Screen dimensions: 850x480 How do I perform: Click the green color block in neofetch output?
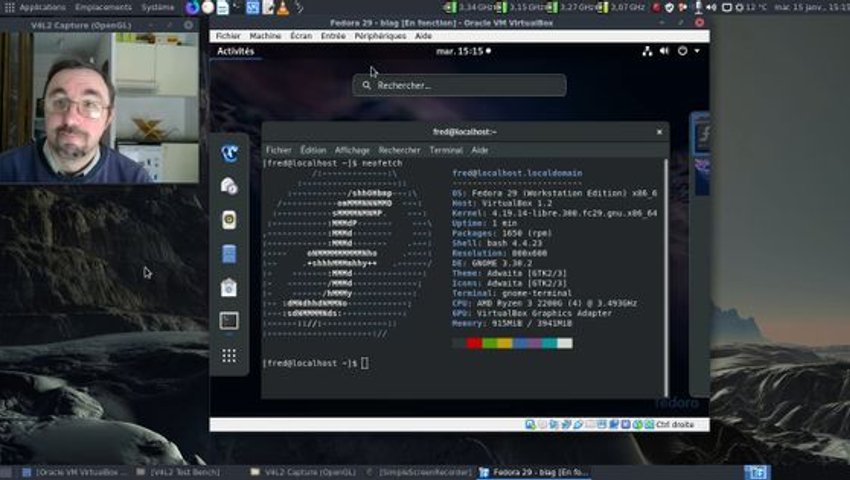coord(490,343)
